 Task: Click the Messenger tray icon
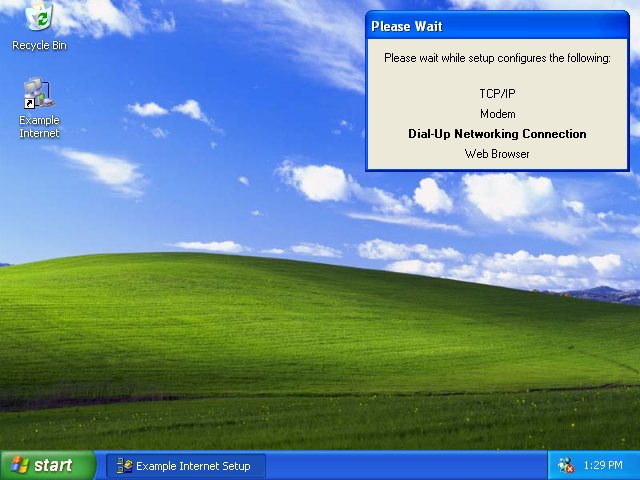(566, 465)
